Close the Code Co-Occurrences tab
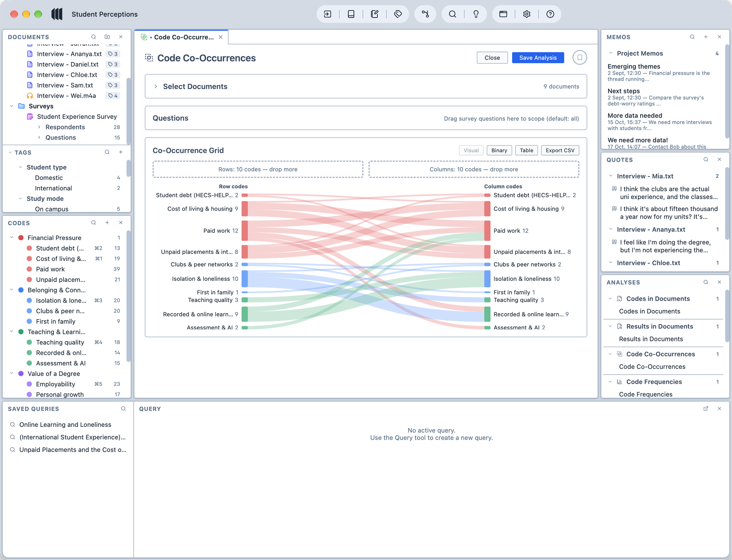The width and height of the screenshot is (732, 560). pos(221,37)
